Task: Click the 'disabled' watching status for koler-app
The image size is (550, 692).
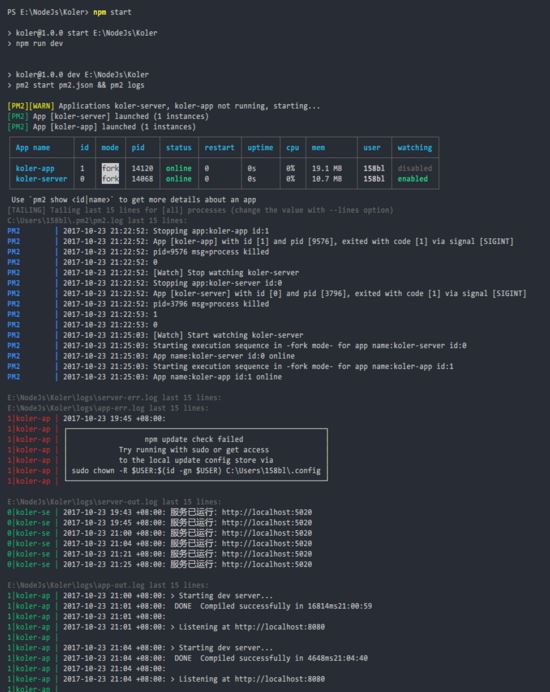Action: click(414, 168)
